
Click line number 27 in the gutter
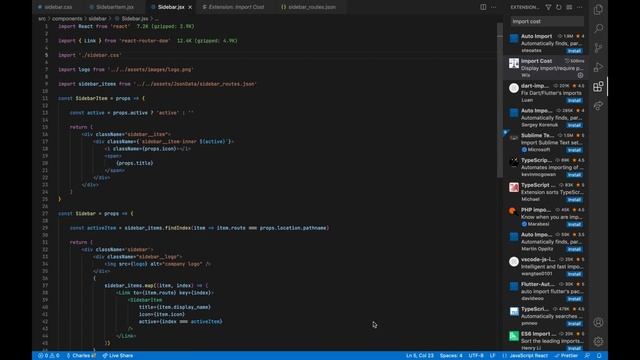pos(45,213)
